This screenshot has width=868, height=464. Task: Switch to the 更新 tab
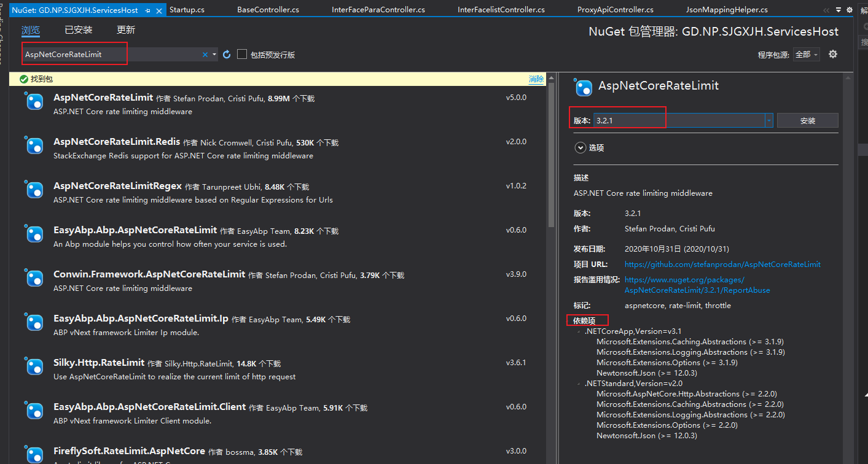coord(126,30)
